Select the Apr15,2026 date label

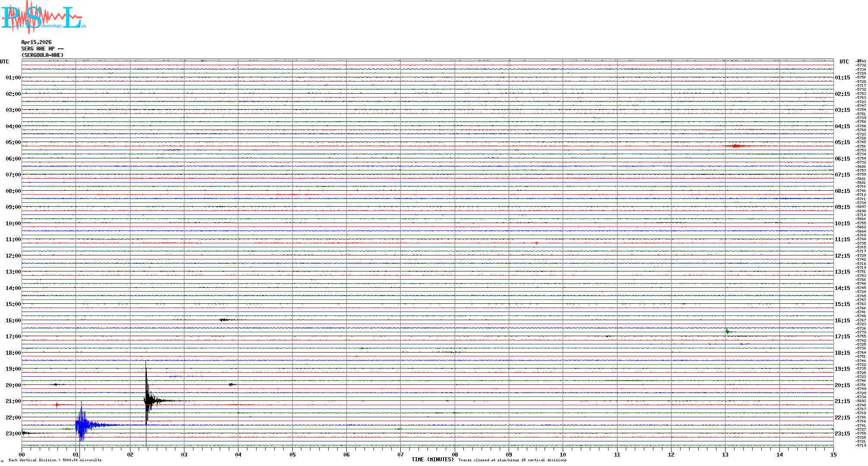(36, 42)
